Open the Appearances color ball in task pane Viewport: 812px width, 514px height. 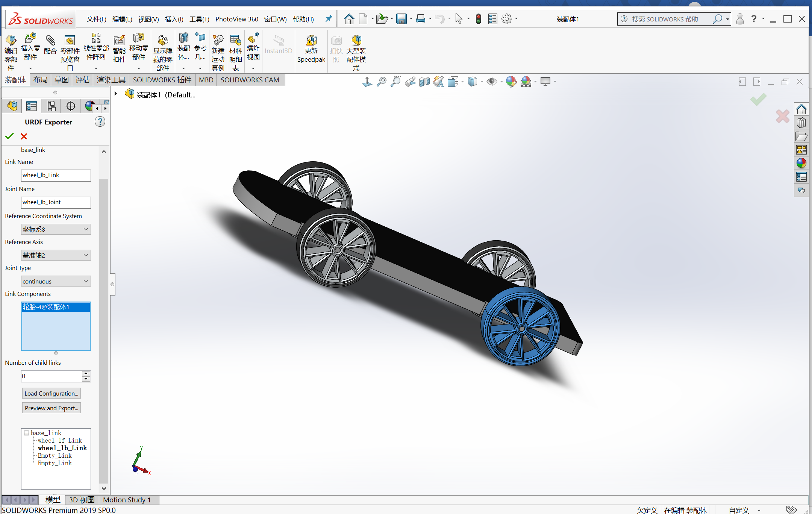click(x=801, y=163)
